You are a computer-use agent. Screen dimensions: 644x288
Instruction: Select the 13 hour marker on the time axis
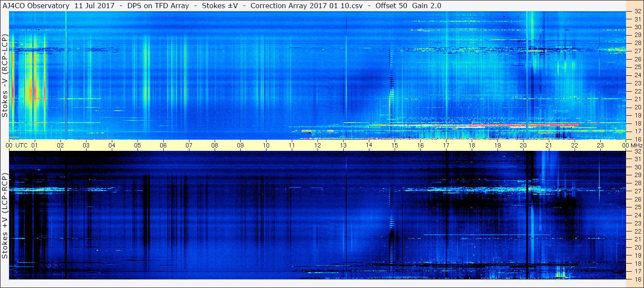click(x=343, y=145)
